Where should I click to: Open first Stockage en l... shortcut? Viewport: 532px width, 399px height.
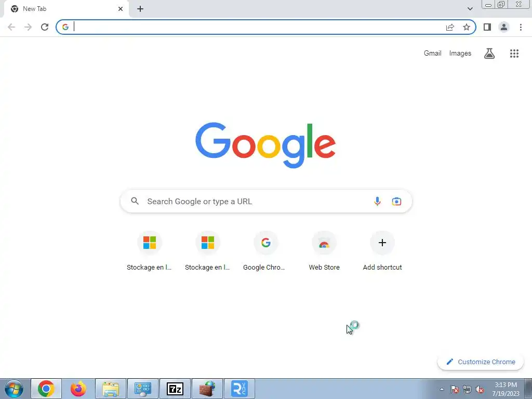click(x=149, y=251)
